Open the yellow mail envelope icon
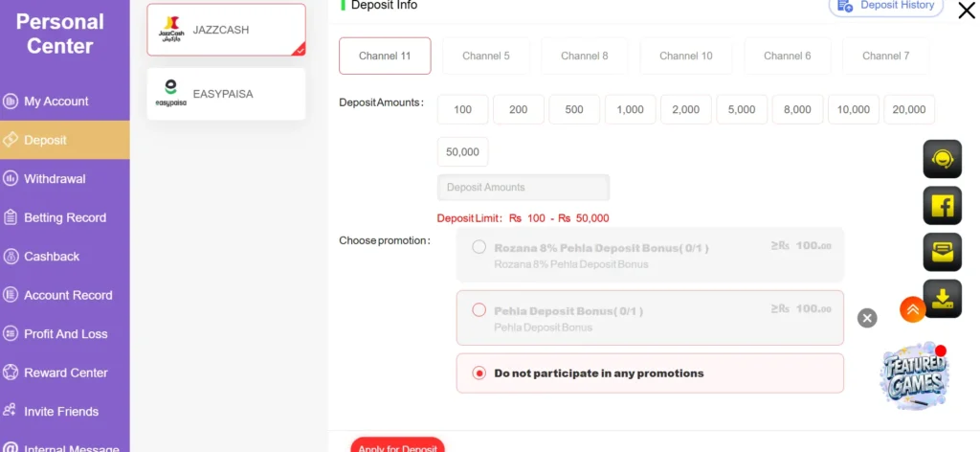 click(x=942, y=252)
